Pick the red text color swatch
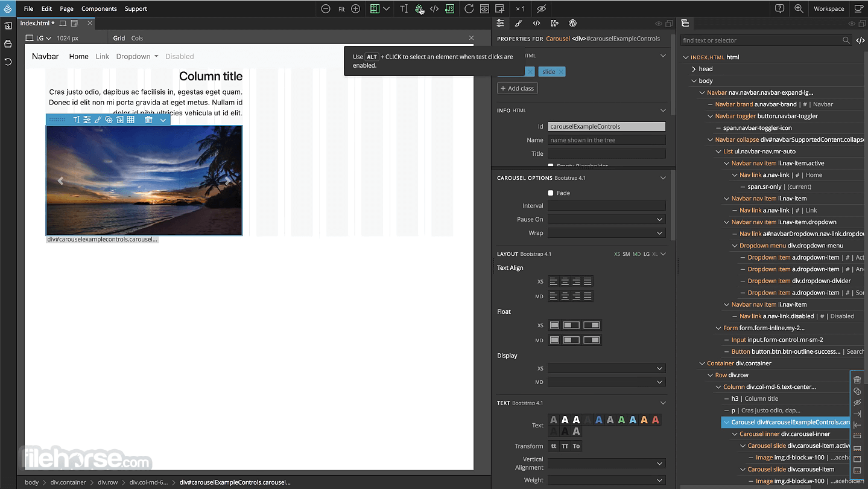Viewport: 868px width, 489px height. point(655,420)
